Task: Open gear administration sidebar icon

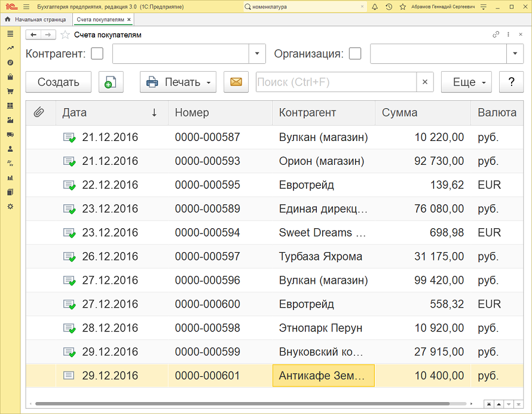Action: point(10,207)
